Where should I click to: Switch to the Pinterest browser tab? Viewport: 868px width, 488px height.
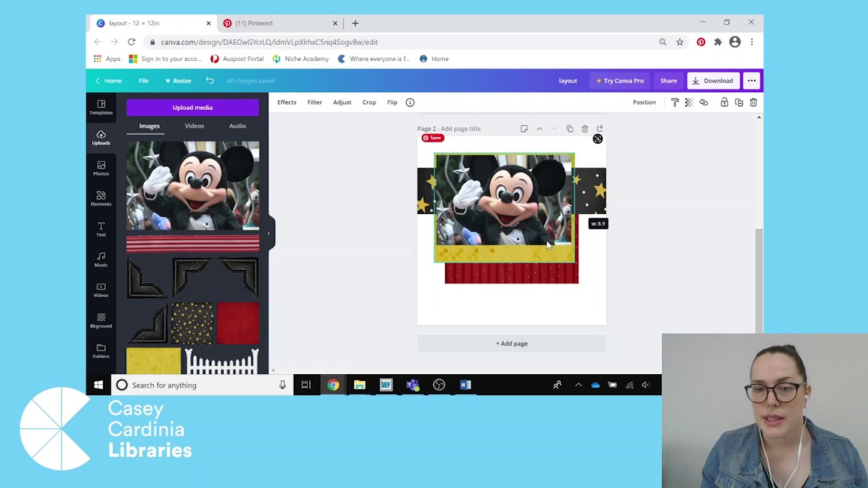coord(281,23)
